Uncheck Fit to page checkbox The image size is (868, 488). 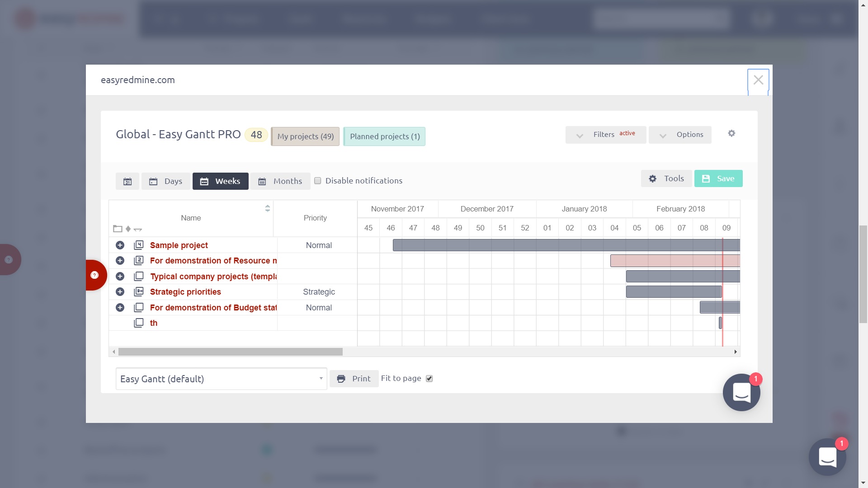coord(429,379)
